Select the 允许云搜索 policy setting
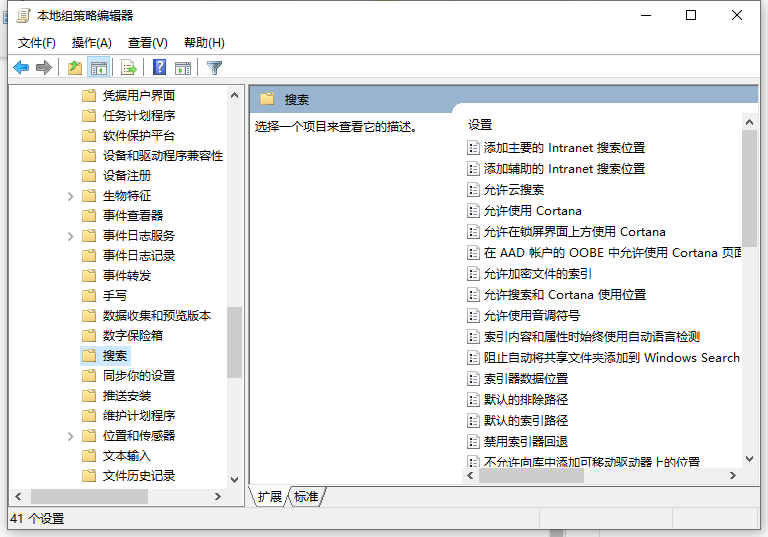 (514, 190)
